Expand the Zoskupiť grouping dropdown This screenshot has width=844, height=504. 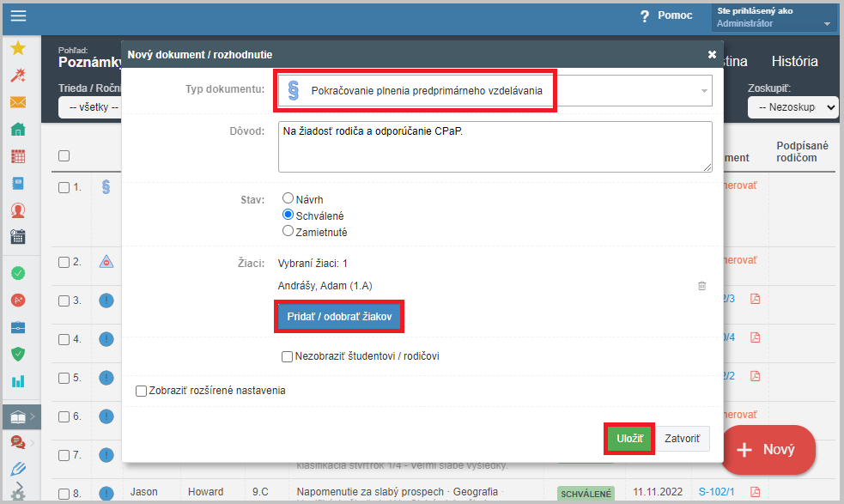coord(792,107)
